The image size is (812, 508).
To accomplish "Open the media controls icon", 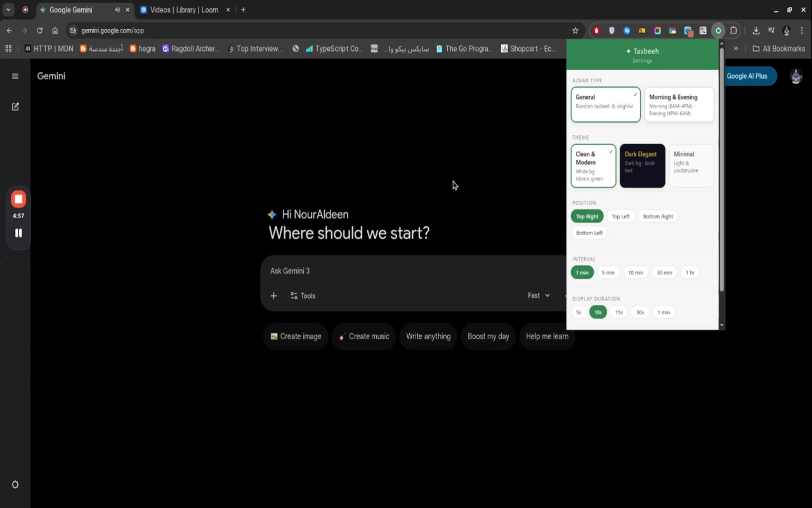I will [x=771, y=30].
